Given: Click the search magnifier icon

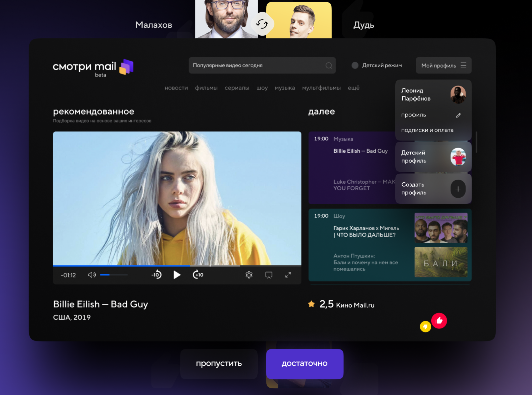Looking at the screenshot, I should (x=329, y=66).
